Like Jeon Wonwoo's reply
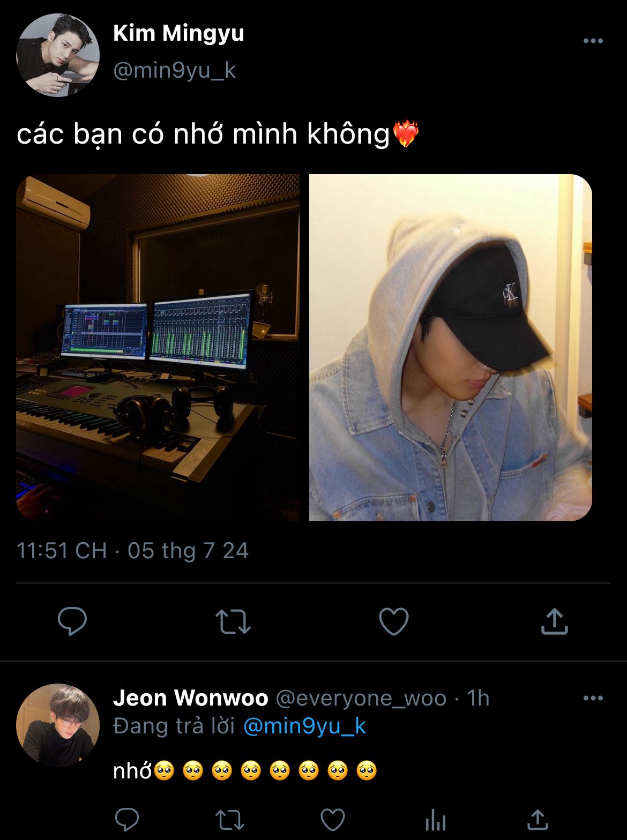 point(333,820)
